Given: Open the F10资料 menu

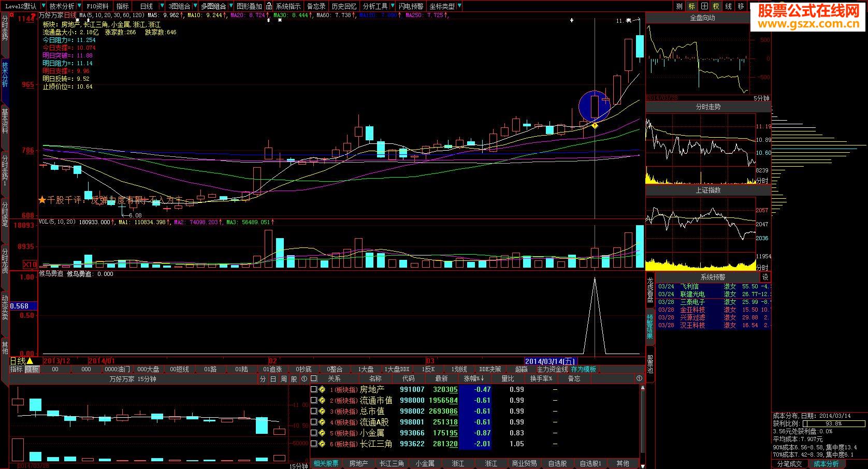Looking at the screenshot, I should click(97, 6).
